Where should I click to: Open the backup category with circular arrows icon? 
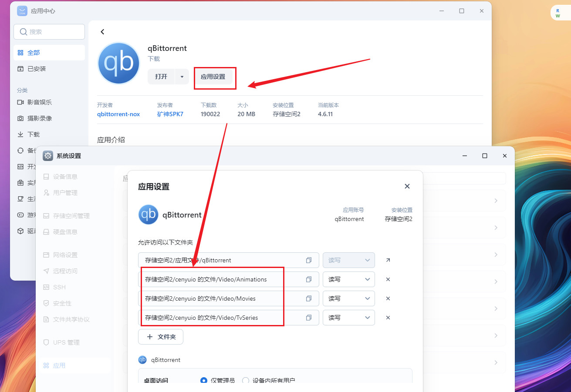pos(20,151)
